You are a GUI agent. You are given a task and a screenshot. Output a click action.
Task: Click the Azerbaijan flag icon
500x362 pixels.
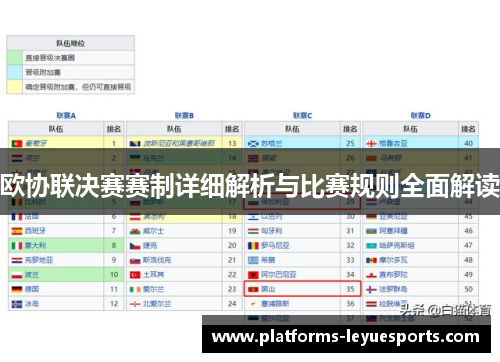(371, 231)
